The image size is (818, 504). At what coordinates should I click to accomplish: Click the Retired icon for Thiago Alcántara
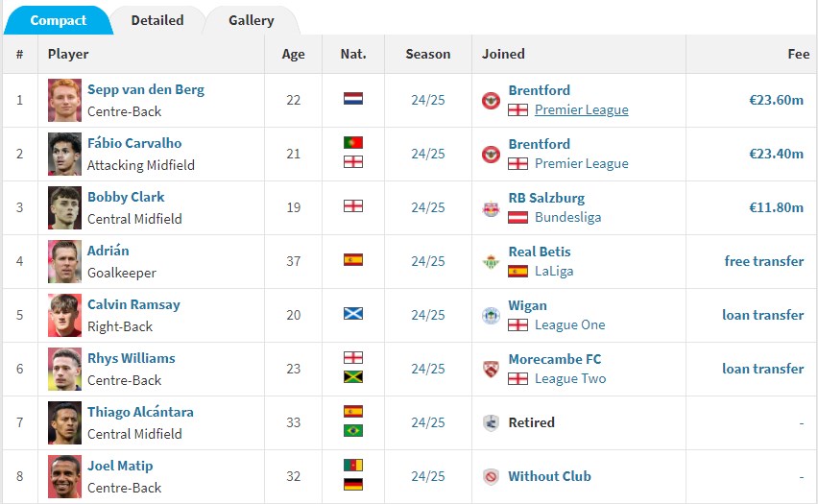(492, 422)
